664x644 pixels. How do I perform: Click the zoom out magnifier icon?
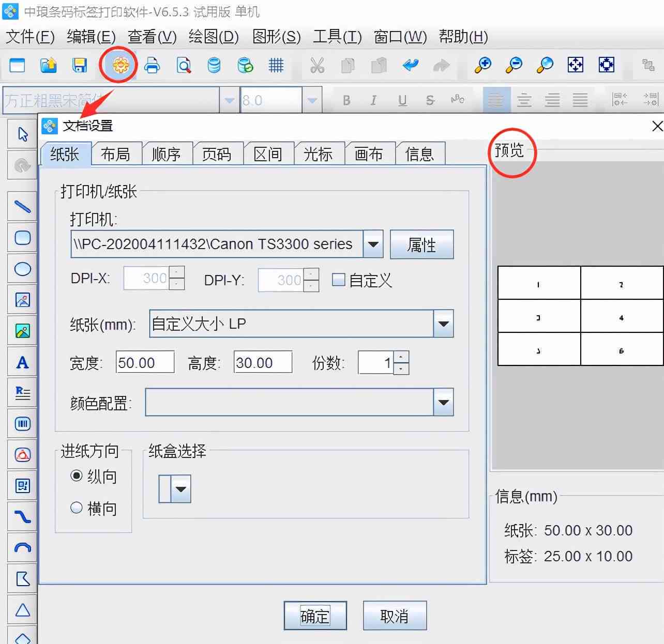point(514,65)
